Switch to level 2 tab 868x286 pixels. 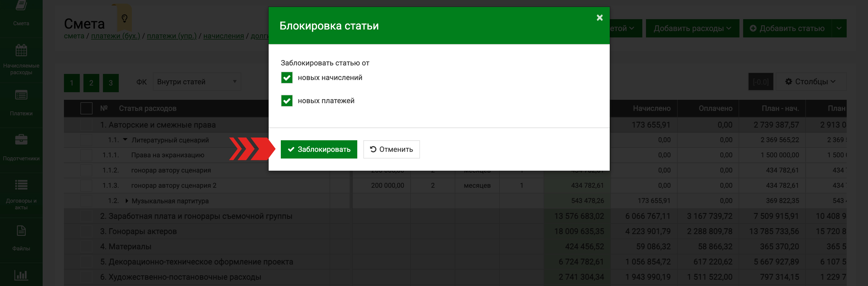click(x=91, y=83)
